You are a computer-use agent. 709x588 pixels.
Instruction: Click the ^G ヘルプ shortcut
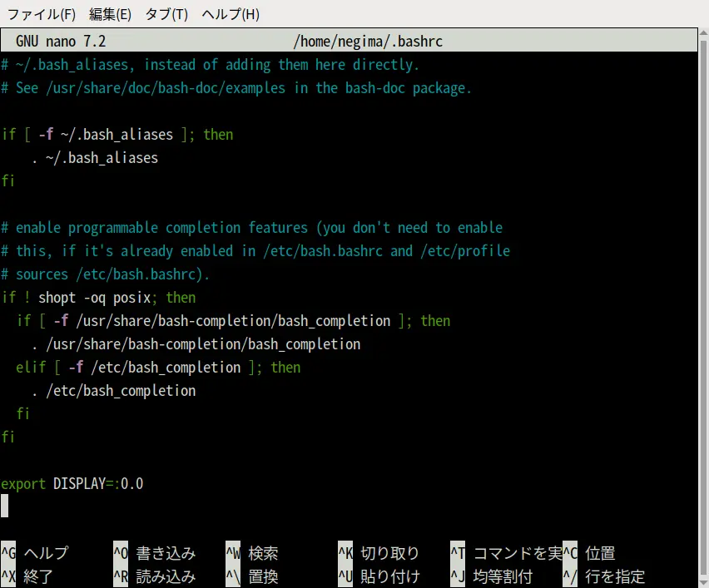(35, 553)
